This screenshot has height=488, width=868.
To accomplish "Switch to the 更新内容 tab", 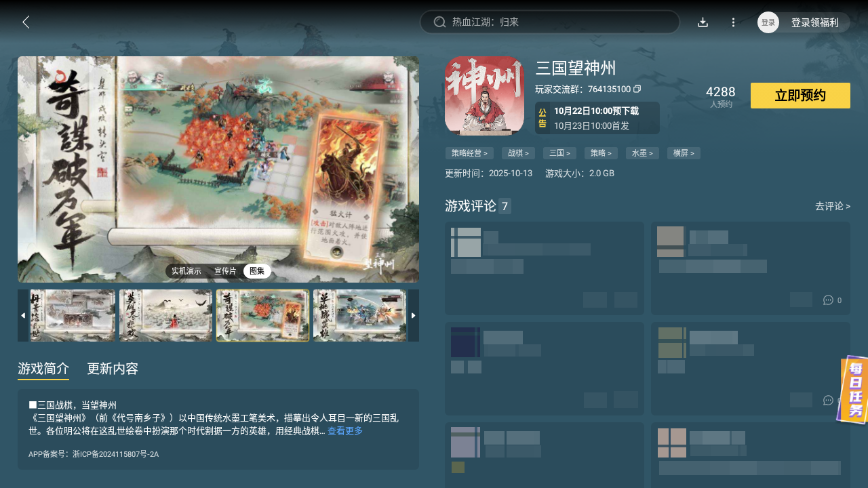I will pos(113,369).
